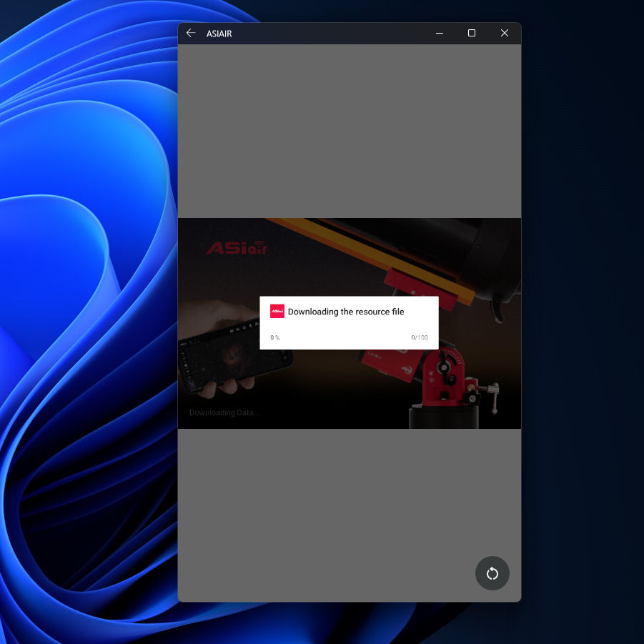Minimize the ASIAIR window
The image size is (644, 644).
(x=439, y=34)
